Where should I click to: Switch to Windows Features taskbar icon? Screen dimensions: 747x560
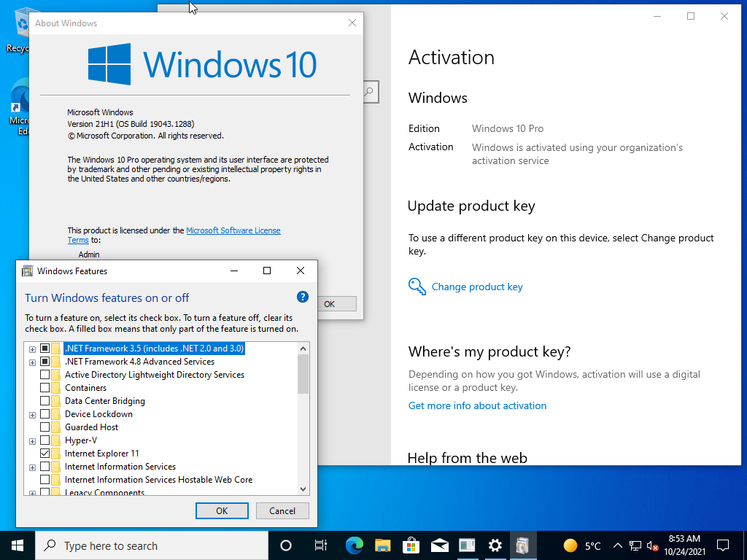[x=522, y=545]
